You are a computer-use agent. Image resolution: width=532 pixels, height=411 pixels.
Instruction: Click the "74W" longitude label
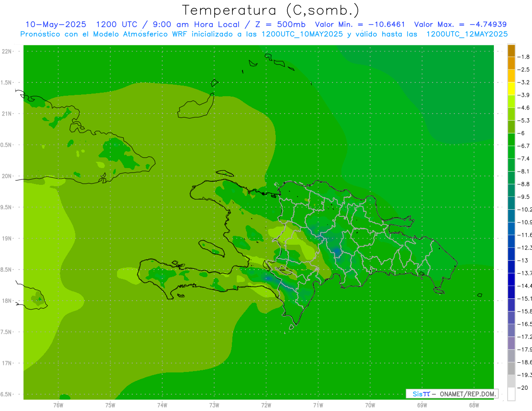pos(162,405)
